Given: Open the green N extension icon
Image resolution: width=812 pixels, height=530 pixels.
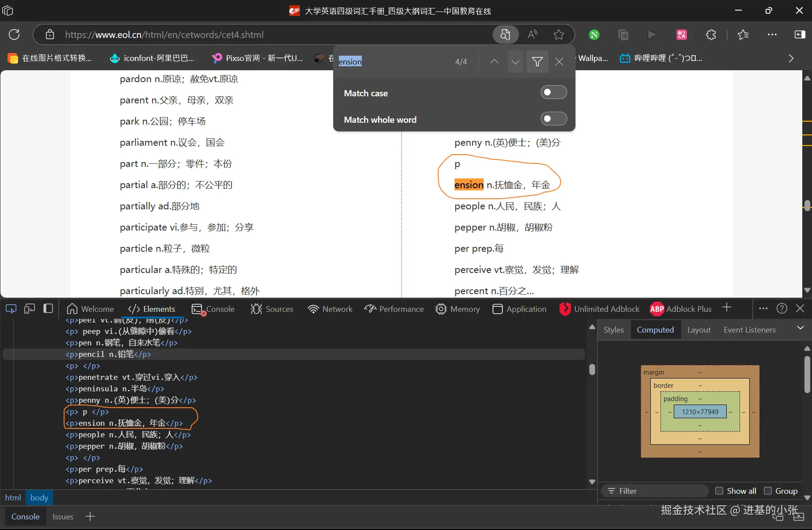Looking at the screenshot, I should click(x=594, y=34).
